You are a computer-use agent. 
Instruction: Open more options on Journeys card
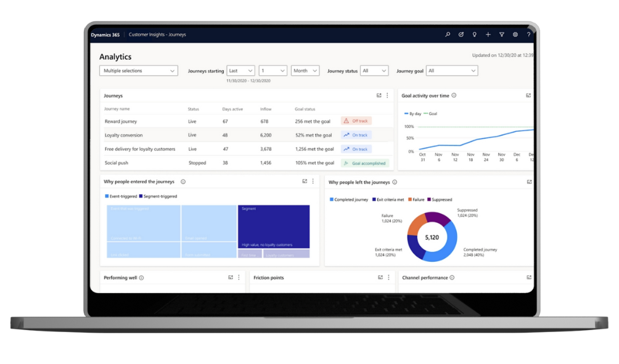pos(387,95)
